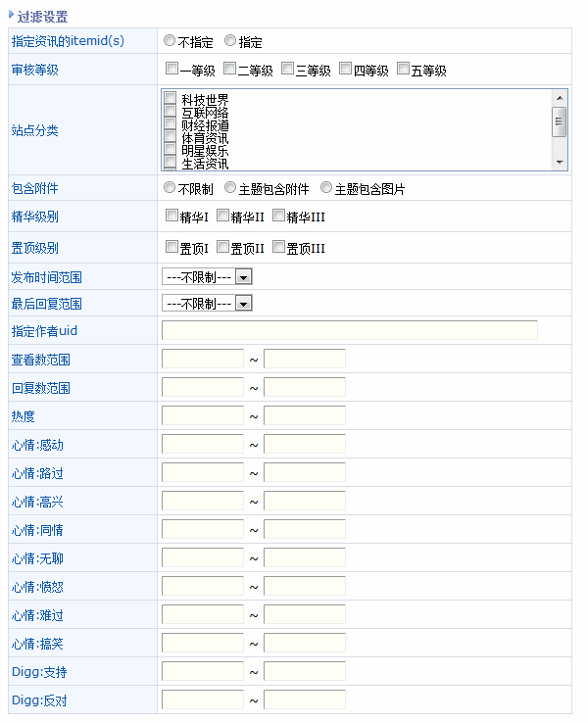Enable the 三等级 review level checkbox
Image resolution: width=588 pixels, height=723 pixels.
[288, 70]
